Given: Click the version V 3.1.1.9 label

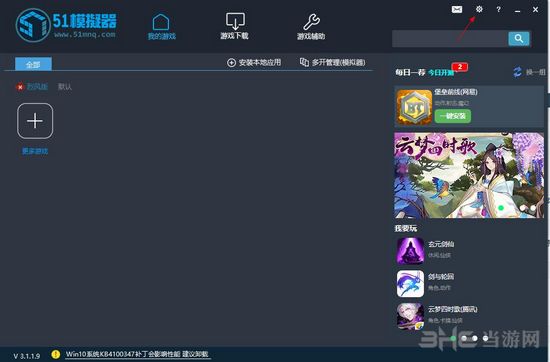Looking at the screenshot, I should (x=27, y=356).
